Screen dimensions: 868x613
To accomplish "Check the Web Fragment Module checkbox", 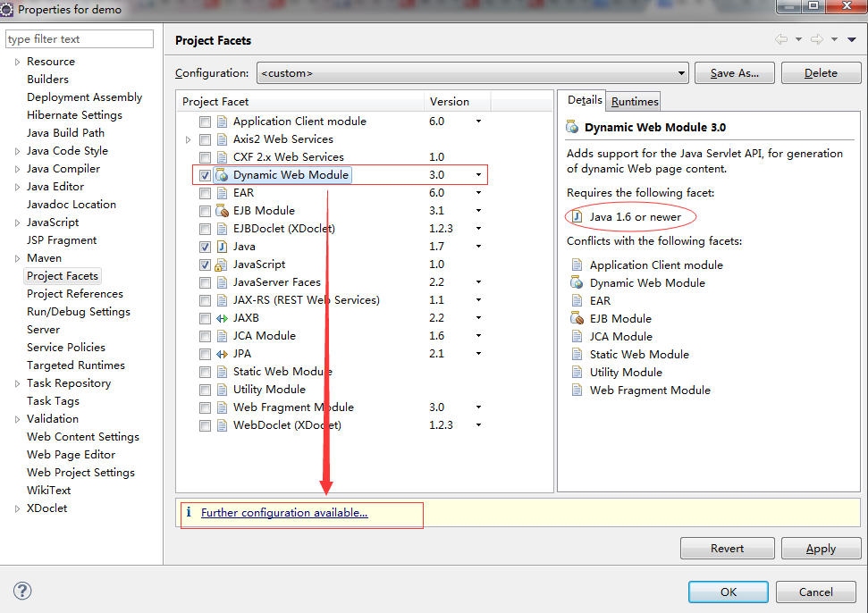I will point(206,407).
